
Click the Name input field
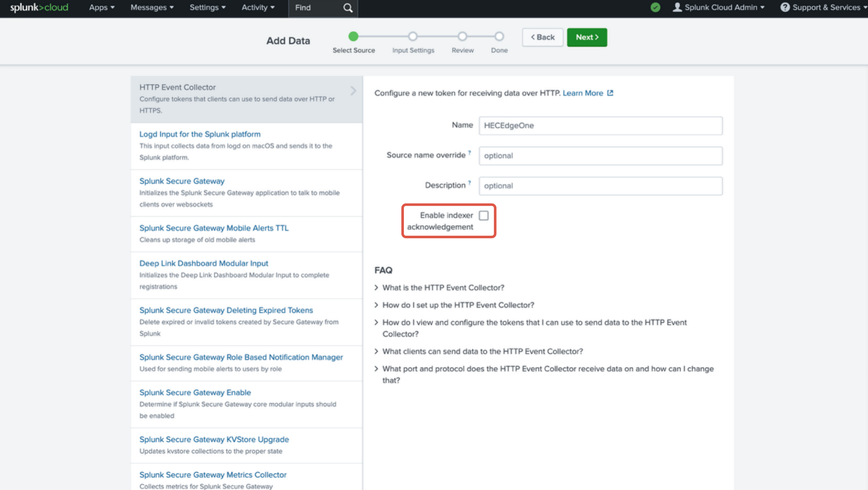[600, 126]
